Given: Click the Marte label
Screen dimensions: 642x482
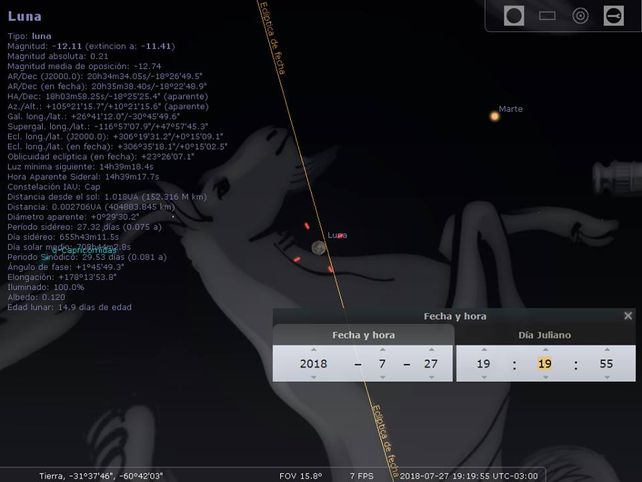Looking at the screenshot, I should (511, 109).
